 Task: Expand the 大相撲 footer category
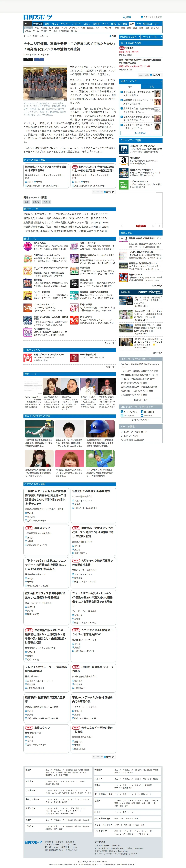tap(98, 770)
